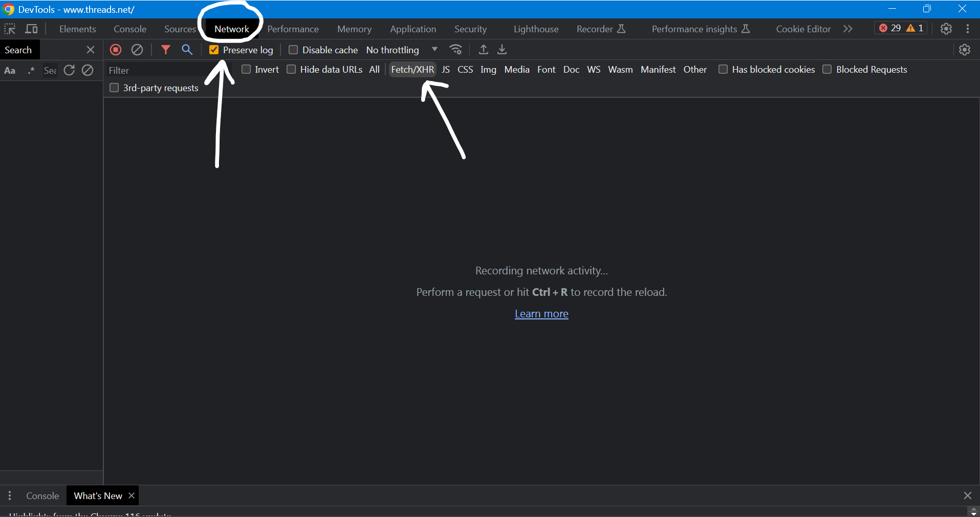The height and width of the screenshot is (517, 980).
Task: Open network search magnifier icon
Action: tap(187, 50)
